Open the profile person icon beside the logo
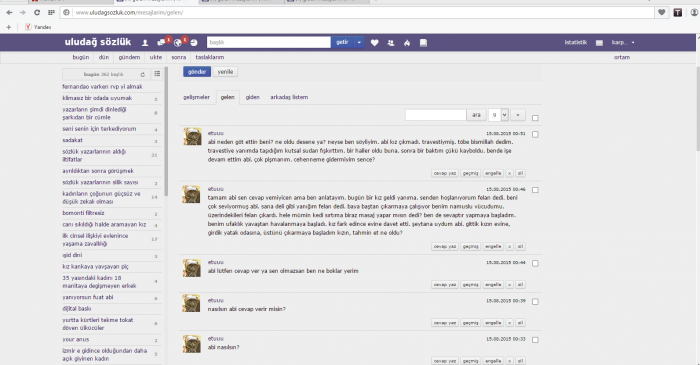The width and height of the screenshot is (700, 365). tap(145, 43)
